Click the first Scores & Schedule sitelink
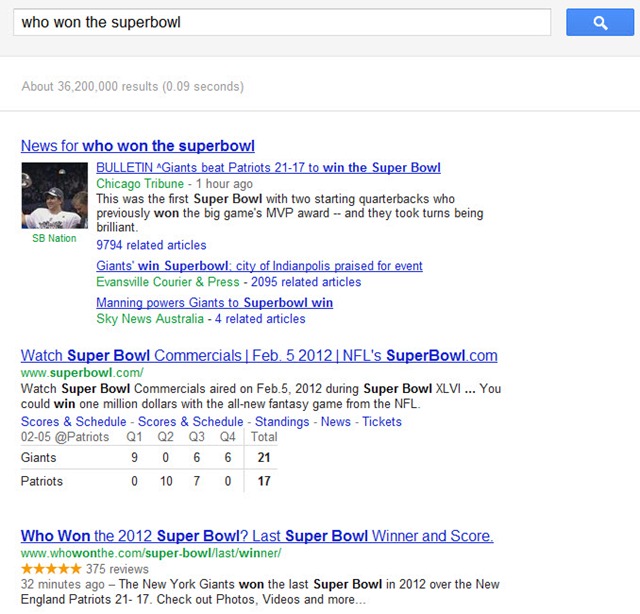This screenshot has height=614, width=640. click(x=74, y=422)
